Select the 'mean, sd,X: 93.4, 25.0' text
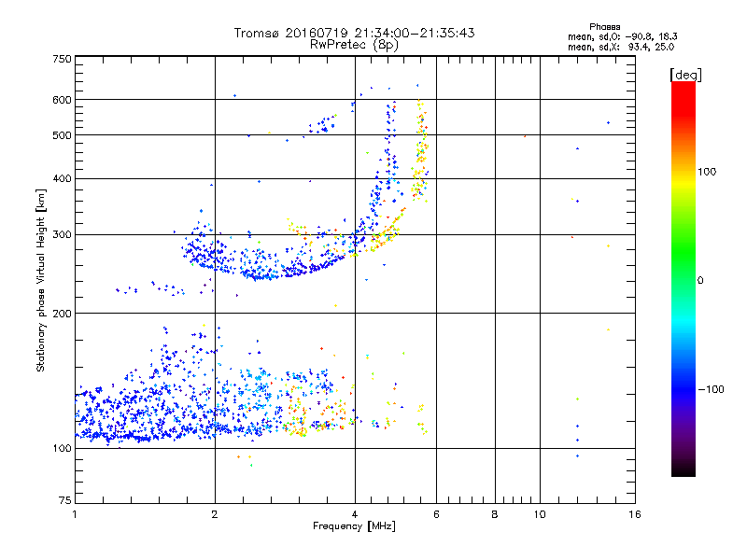This screenshot has height=560, width=747. pos(621,47)
